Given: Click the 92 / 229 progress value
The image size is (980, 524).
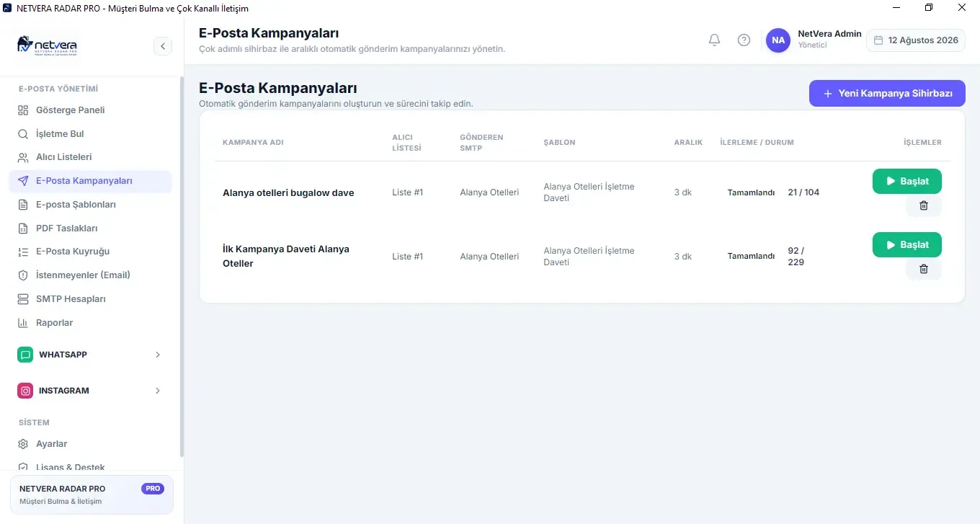Looking at the screenshot, I should tap(796, 257).
